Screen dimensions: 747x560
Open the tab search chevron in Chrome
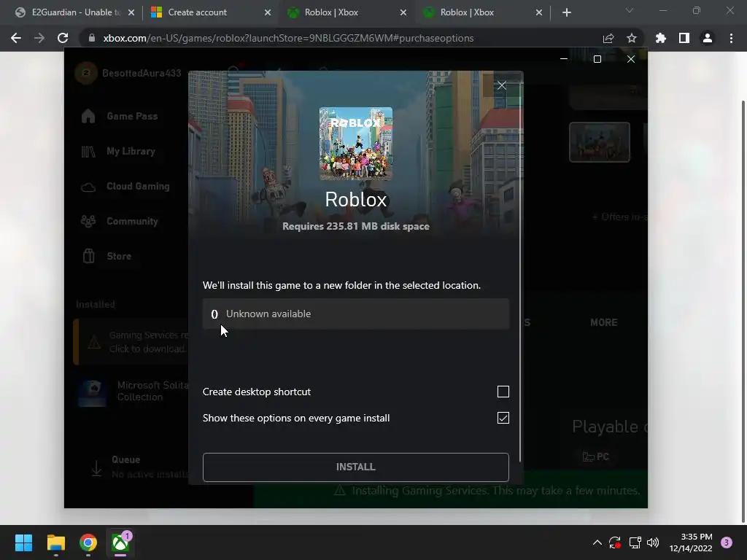point(630,10)
